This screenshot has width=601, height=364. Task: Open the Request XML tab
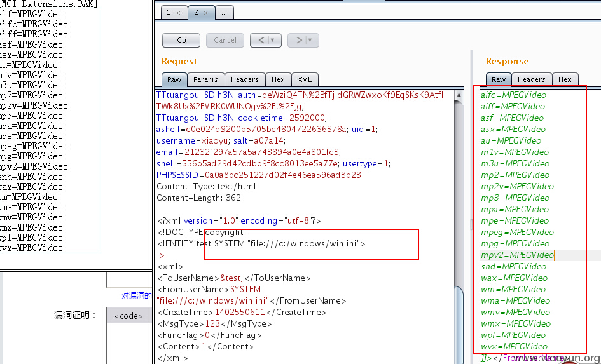coord(305,79)
